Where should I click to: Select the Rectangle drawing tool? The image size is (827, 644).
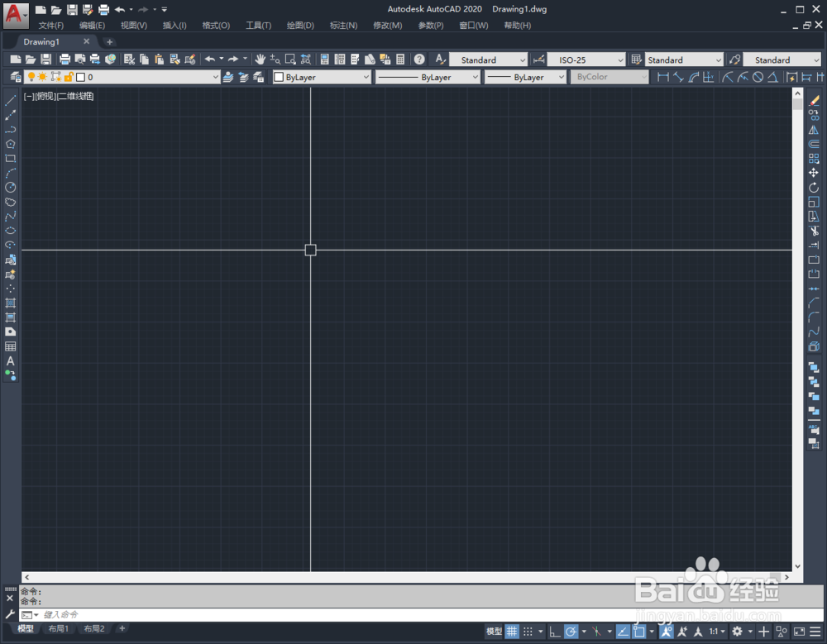(x=10, y=158)
